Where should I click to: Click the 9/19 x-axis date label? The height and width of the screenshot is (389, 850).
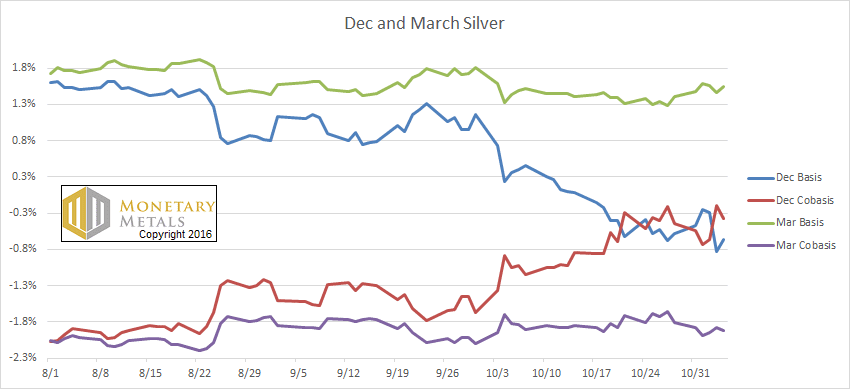click(x=395, y=373)
